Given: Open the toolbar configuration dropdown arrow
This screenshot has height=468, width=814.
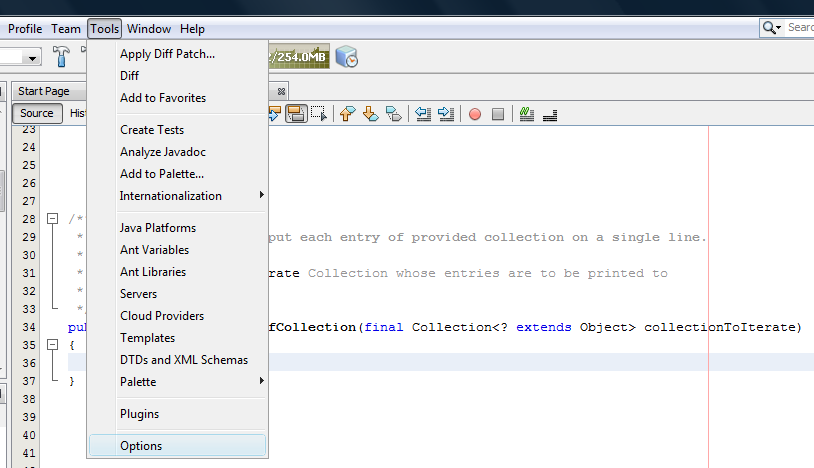Looking at the screenshot, I should pyautogui.click(x=32, y=58).
